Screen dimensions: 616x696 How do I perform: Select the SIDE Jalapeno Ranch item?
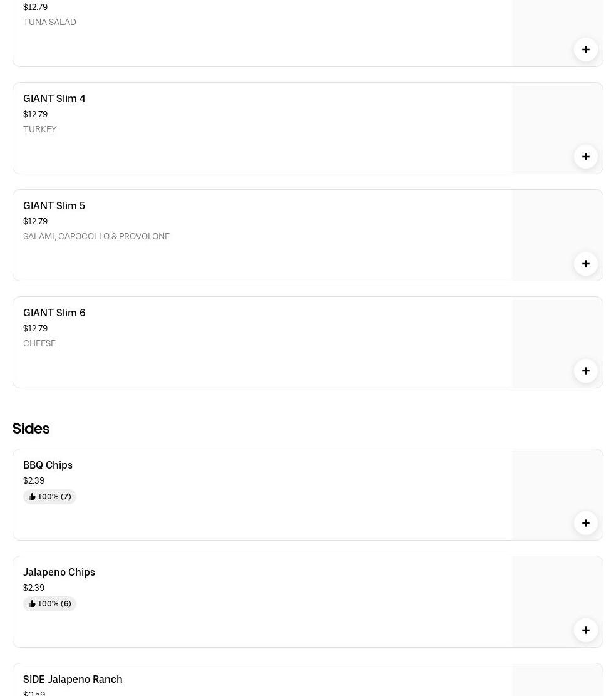pos(73,680)
